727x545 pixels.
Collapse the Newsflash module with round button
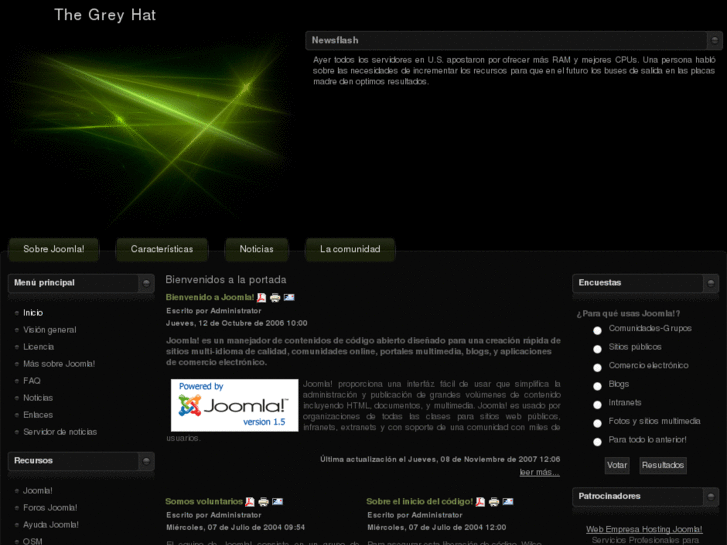[x=714, y=40]
